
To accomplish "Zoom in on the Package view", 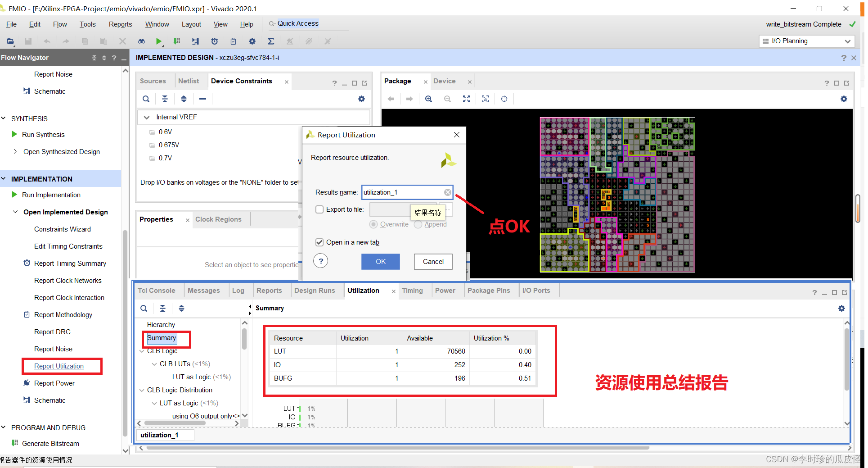I will click(x=428, y=99).
